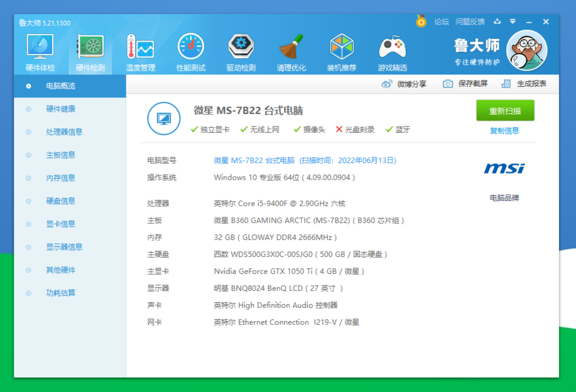Click 生成报表 to generate report

pos(524,84)
